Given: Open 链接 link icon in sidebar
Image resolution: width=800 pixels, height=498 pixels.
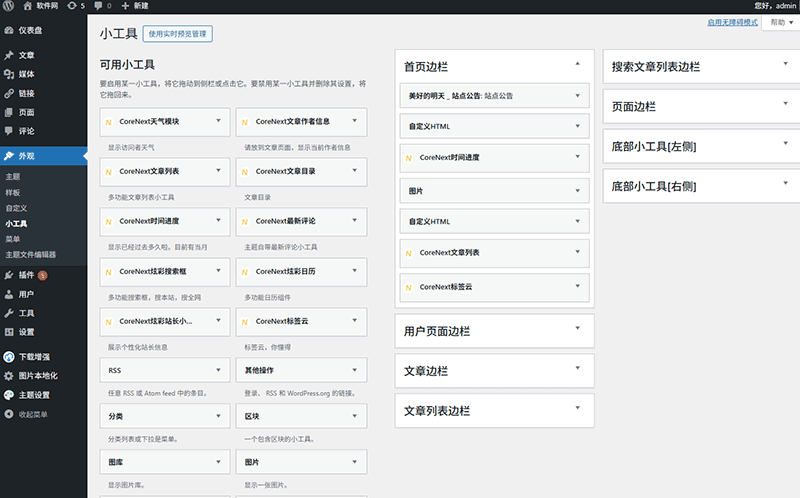Looking at the screenshot, I should point(9,93).
